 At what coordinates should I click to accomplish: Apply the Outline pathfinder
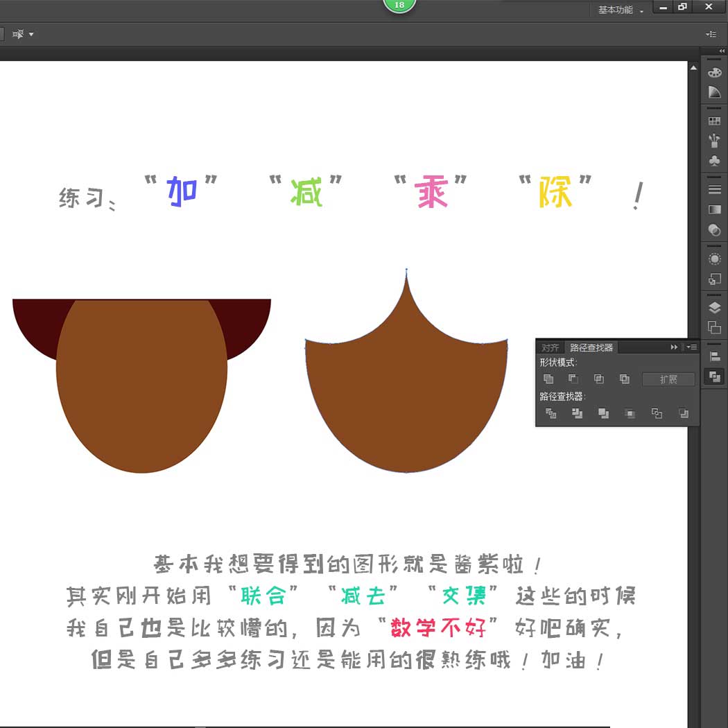click(657, 413)
